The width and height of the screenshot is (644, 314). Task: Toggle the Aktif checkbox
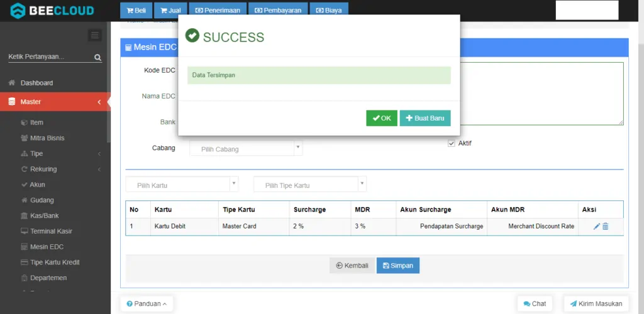point(451,143)
